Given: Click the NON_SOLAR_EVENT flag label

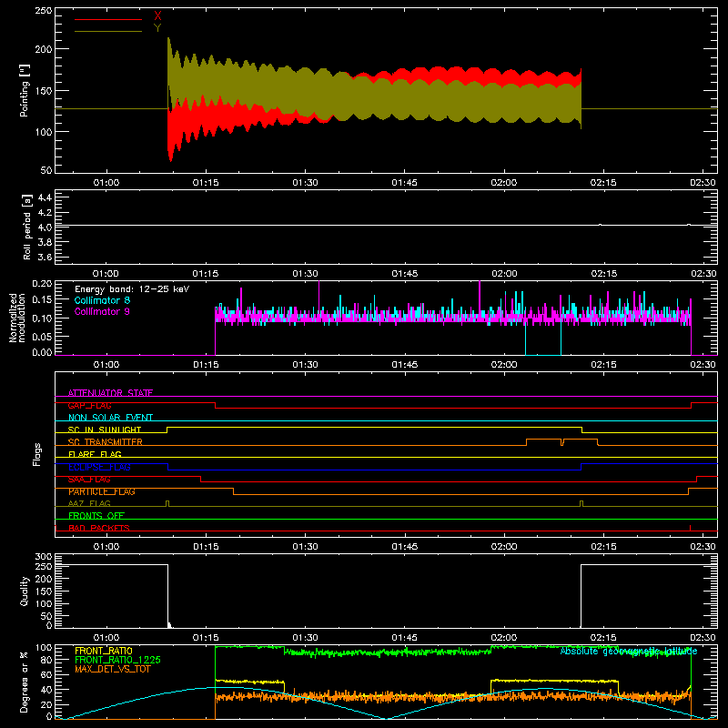Looking at the screenshot, I should click(x=110, y=418).
